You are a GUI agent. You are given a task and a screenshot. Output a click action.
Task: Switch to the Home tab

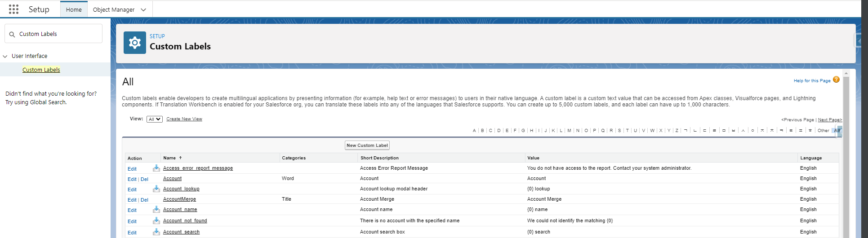[74, 9]
